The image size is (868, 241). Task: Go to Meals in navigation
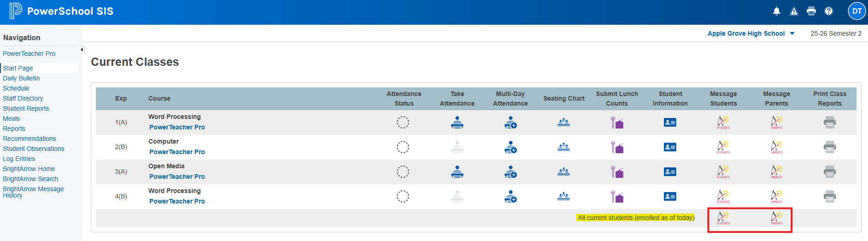click(11, 118)
